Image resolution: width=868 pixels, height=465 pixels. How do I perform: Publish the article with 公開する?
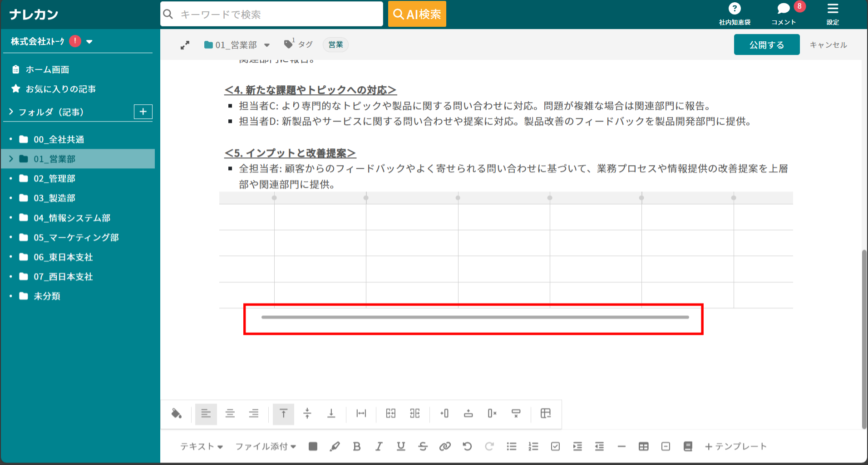[x=767, y=44]
